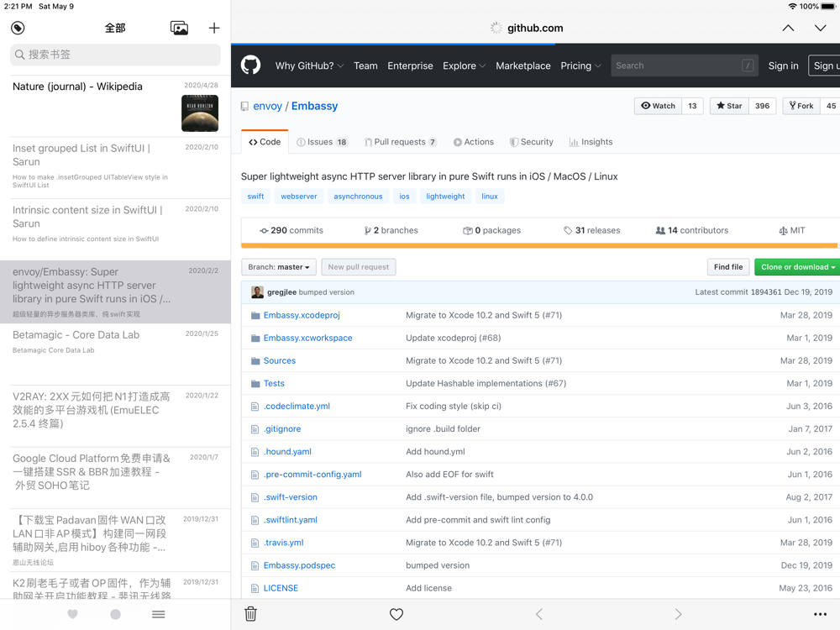Add a new bookmark with plus icon
Viewport: 840px width, 630px height.
pyautogui.click(x=214, y=29)
